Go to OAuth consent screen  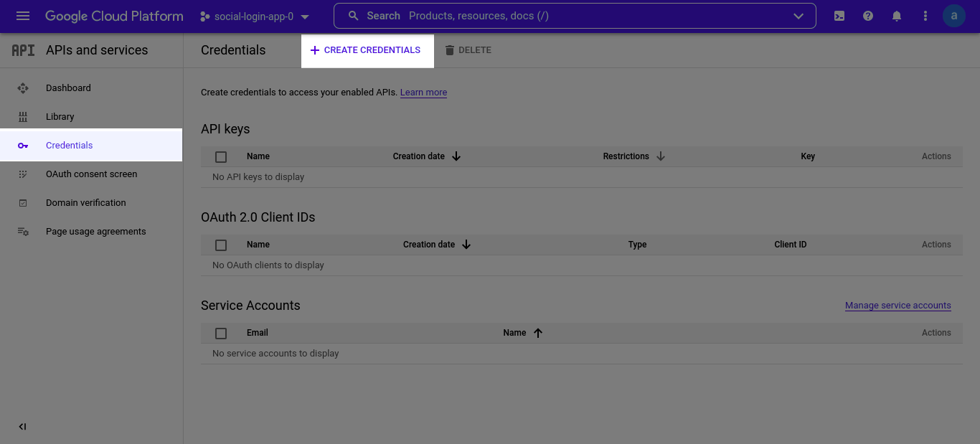91,174
